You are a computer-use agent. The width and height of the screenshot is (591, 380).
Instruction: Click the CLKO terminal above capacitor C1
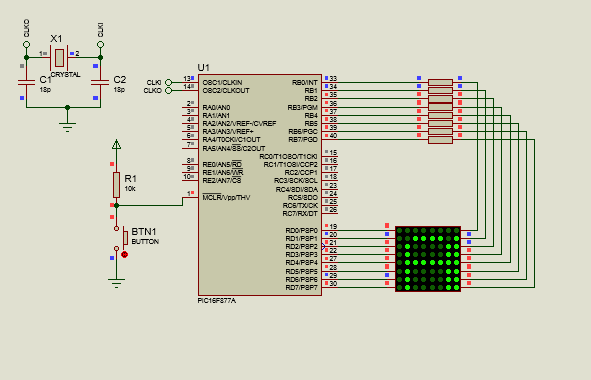[x=26, y=44]
